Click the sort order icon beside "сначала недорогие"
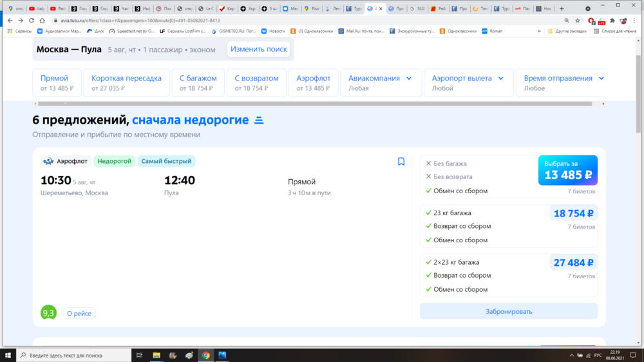This screenshot has height=362, width=644. (x=259, y=120)
